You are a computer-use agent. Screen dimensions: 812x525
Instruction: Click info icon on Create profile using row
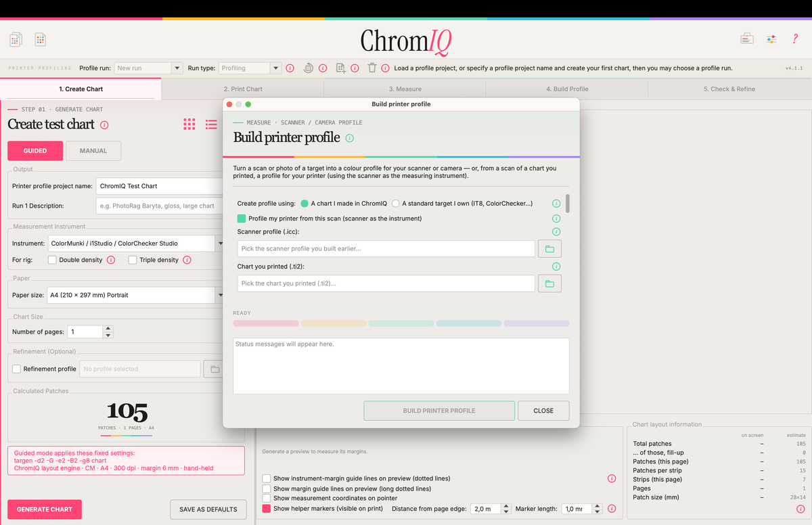tap(556, 204)
